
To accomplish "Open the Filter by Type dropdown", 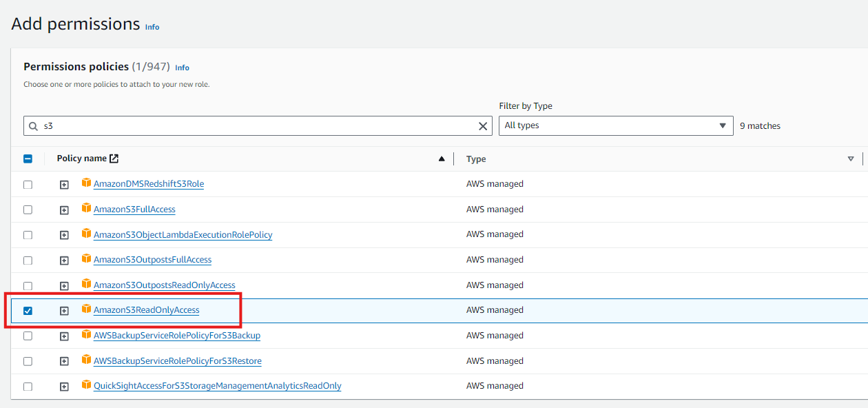I will tap(616, 125).
